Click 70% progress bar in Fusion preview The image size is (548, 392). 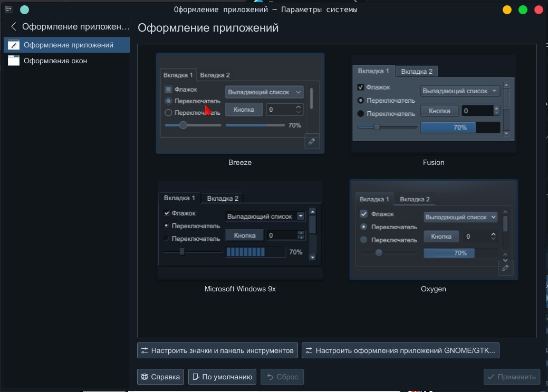460,128
